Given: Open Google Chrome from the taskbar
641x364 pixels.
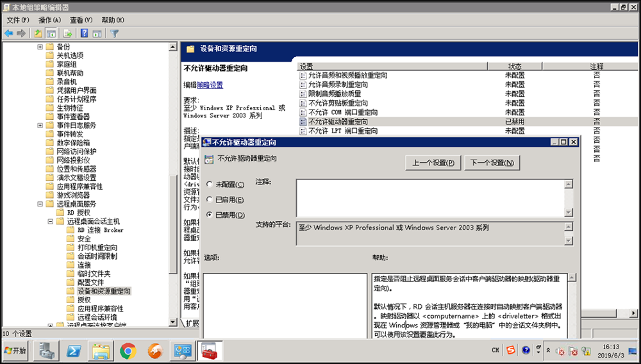Looking at the screenshot, I should (128, 351).
